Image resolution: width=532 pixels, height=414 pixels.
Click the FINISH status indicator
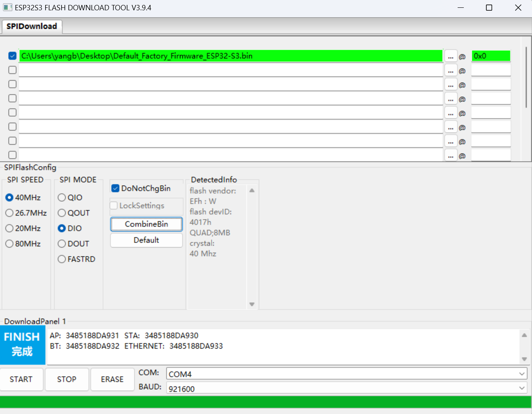tap(23, 345)
